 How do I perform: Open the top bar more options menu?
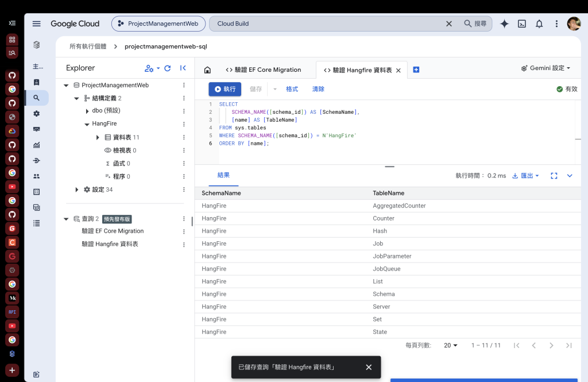[x=556, y=24]
